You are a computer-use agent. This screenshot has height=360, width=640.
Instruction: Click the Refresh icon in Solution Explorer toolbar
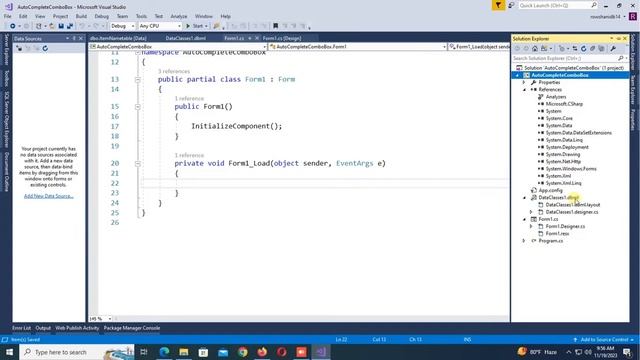pyautogui.click(x=584, y=49)
